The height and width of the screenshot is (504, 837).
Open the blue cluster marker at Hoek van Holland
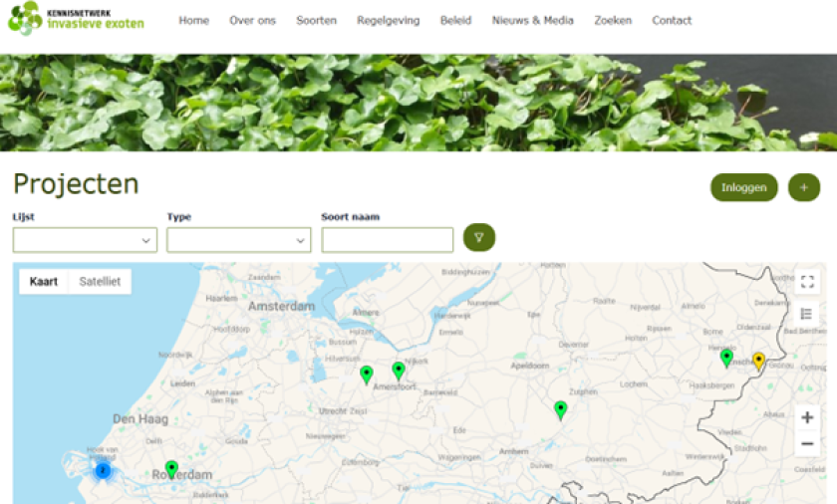click(x=102, y=470)
